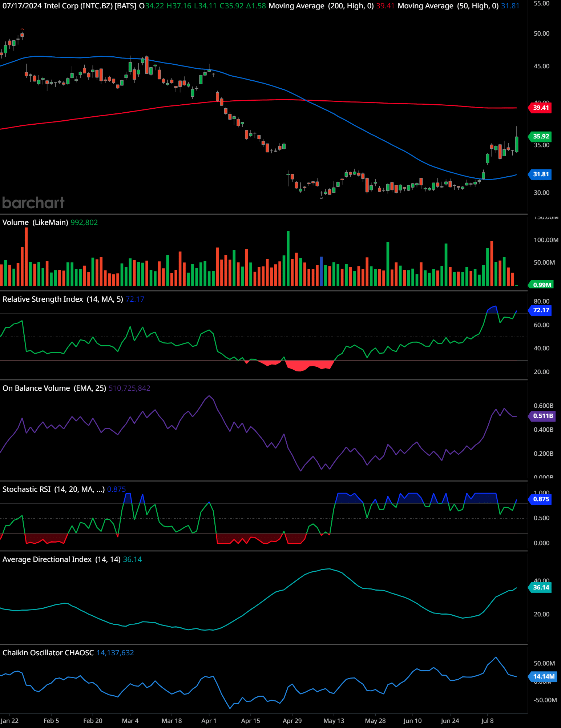Click the Stochastic RSI 0.875 blue badge
The width and height of the screenshot is (561, 728).
(540, 499)
